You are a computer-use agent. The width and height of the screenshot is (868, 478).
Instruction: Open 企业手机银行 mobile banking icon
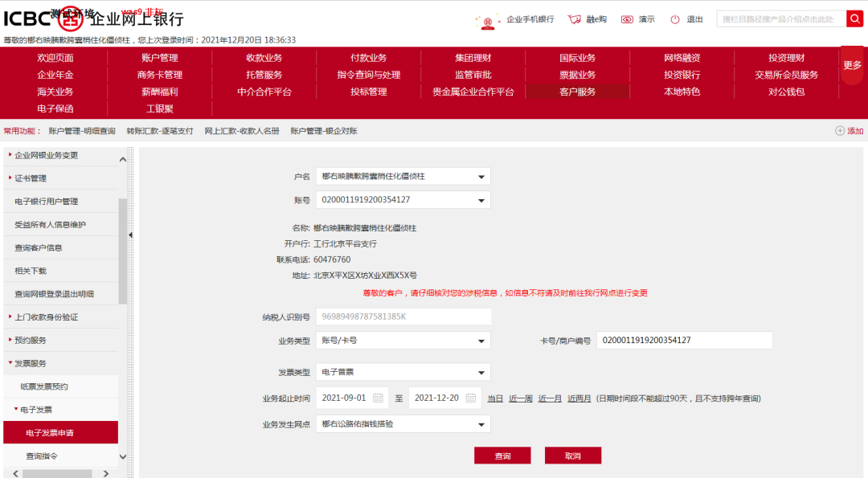pos(486,18)
